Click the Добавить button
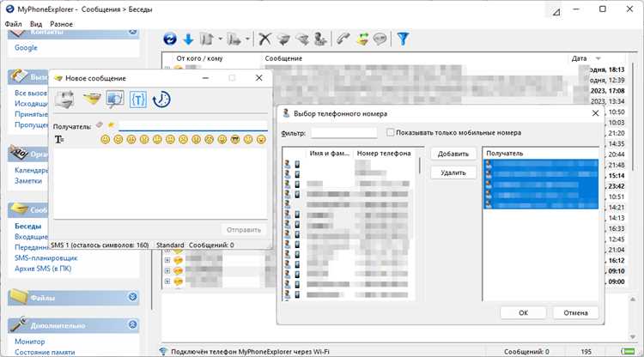The width and height of the screenshot is (644, 357). click(x=453, y=154)
